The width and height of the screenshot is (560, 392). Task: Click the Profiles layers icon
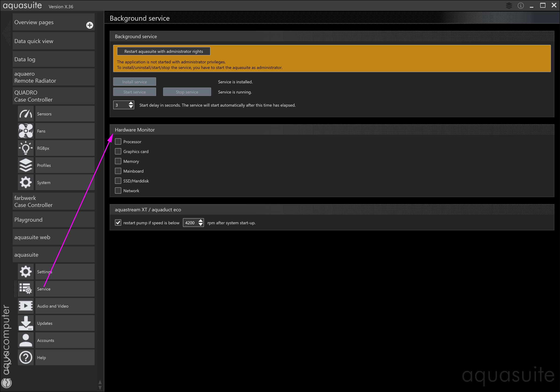pos(26,165)
